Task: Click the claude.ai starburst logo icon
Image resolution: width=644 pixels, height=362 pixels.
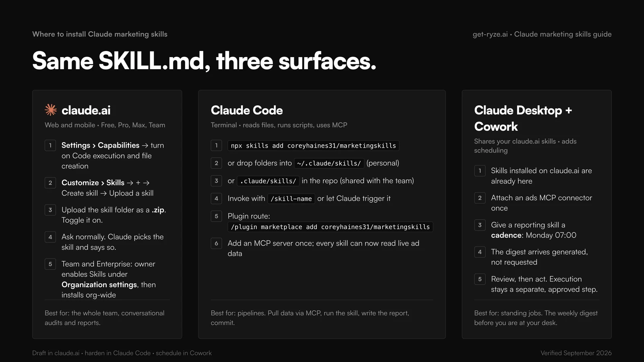Action: pos(51,110)
